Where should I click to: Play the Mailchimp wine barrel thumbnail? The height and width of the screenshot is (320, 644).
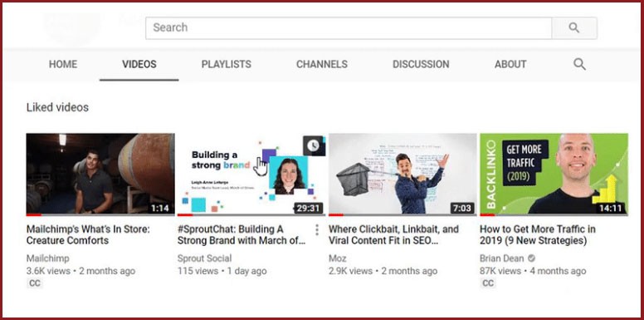pos(100,174)
